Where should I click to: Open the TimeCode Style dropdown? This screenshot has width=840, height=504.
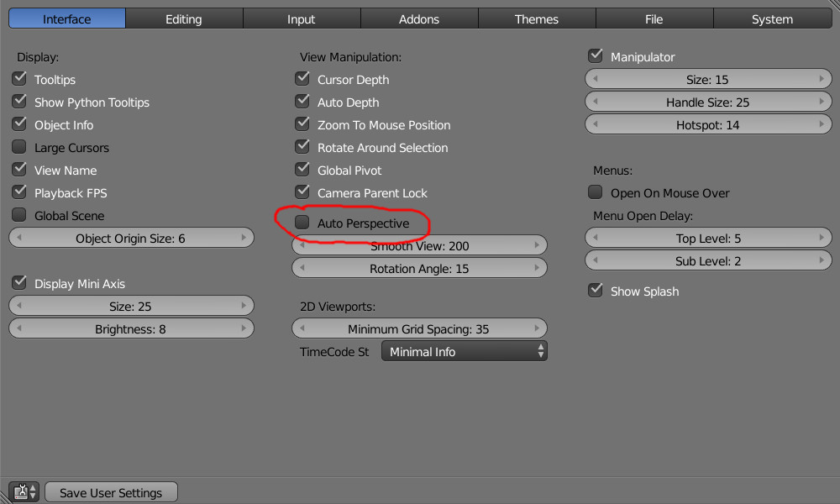point(464,352)
